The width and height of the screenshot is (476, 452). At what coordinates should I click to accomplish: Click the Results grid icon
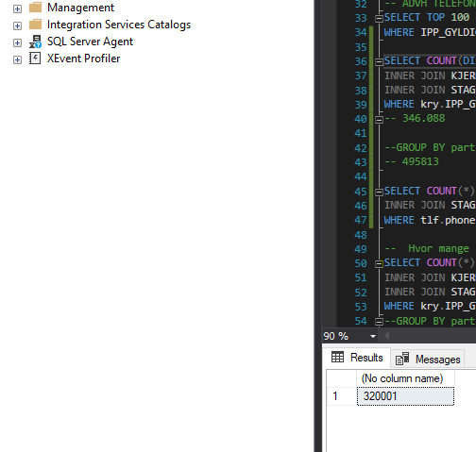pos(337,357)
